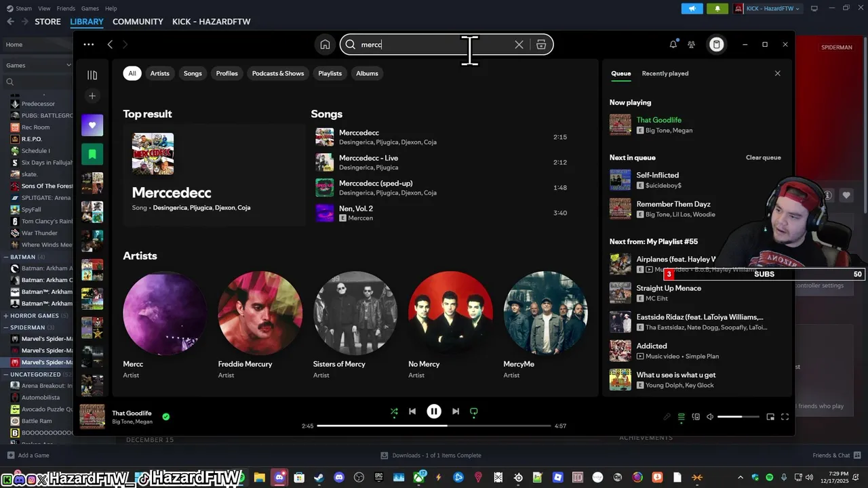Clear the search text with the X
The image size is (868, 488).
click(x=519, y=45)
